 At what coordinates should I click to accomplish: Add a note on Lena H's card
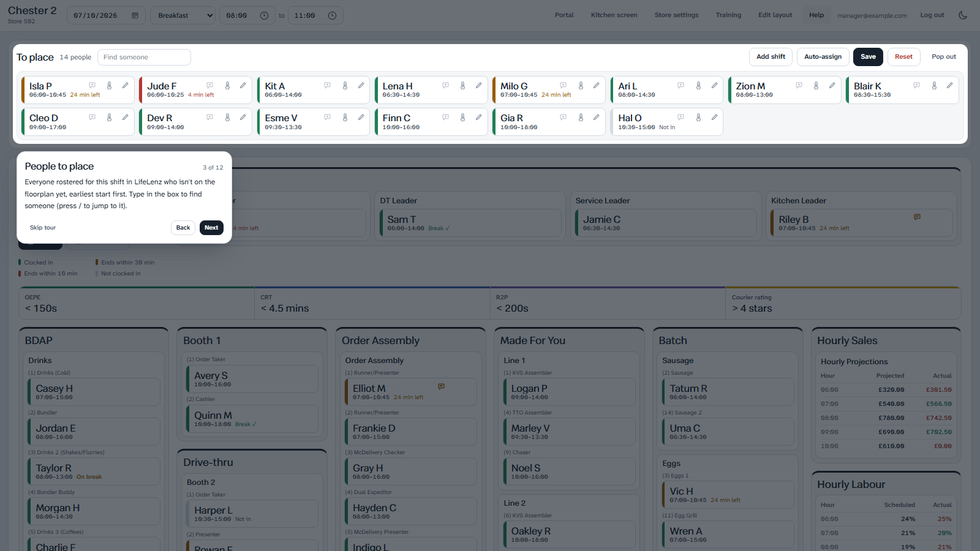(446, 86)
